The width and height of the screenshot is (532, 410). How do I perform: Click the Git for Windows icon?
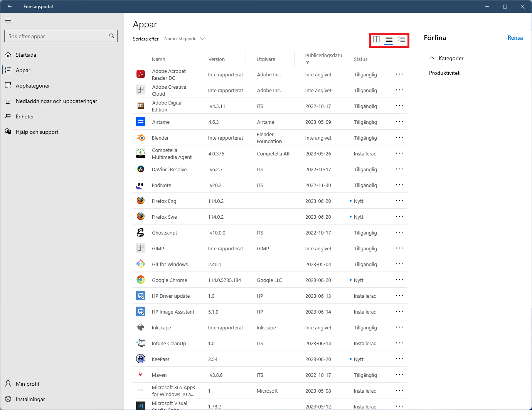tap(141, 264)
